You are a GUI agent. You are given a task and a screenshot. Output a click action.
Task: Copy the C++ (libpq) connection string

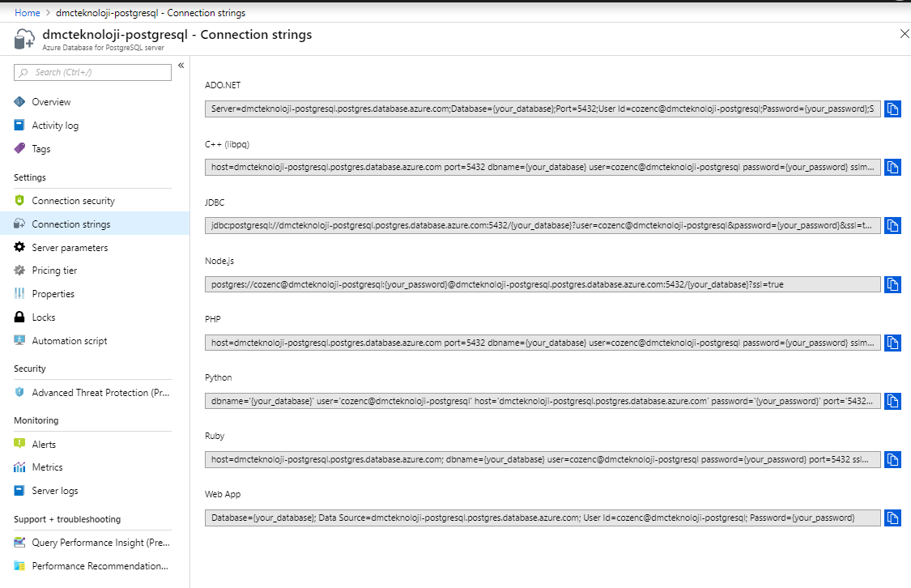click(x=892, y=168)
